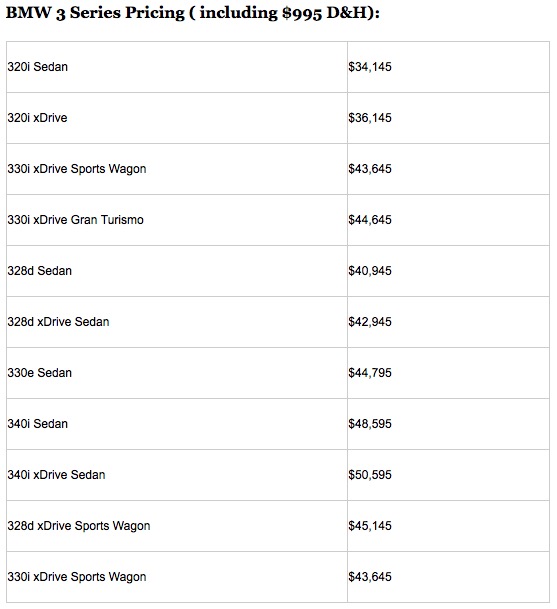Click the $44,645 price value
This screenshot has height=609, width=557.
(x=370, y=220)
